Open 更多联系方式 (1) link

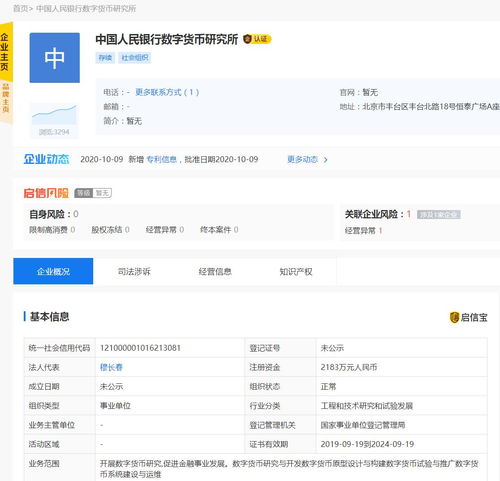tap(167, 92)
